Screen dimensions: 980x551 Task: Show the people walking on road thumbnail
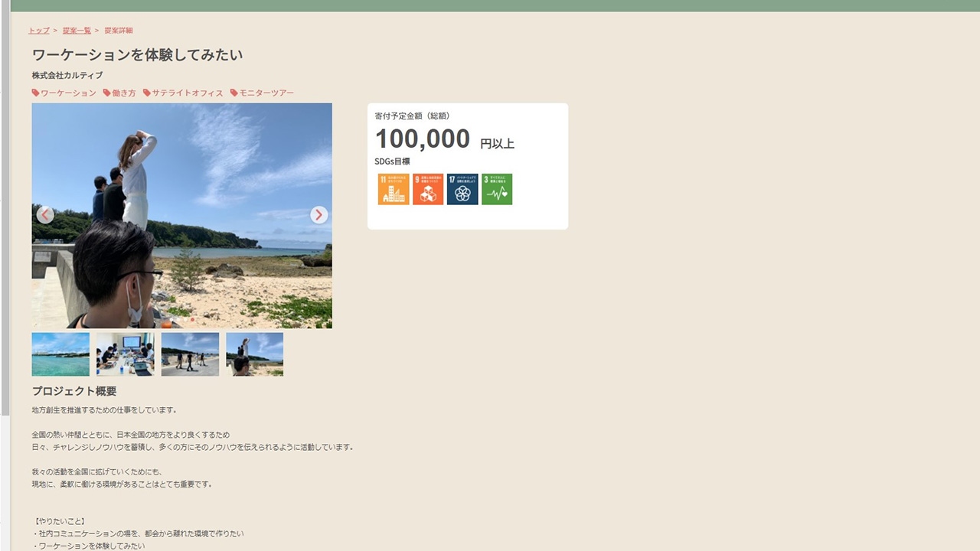190,354
